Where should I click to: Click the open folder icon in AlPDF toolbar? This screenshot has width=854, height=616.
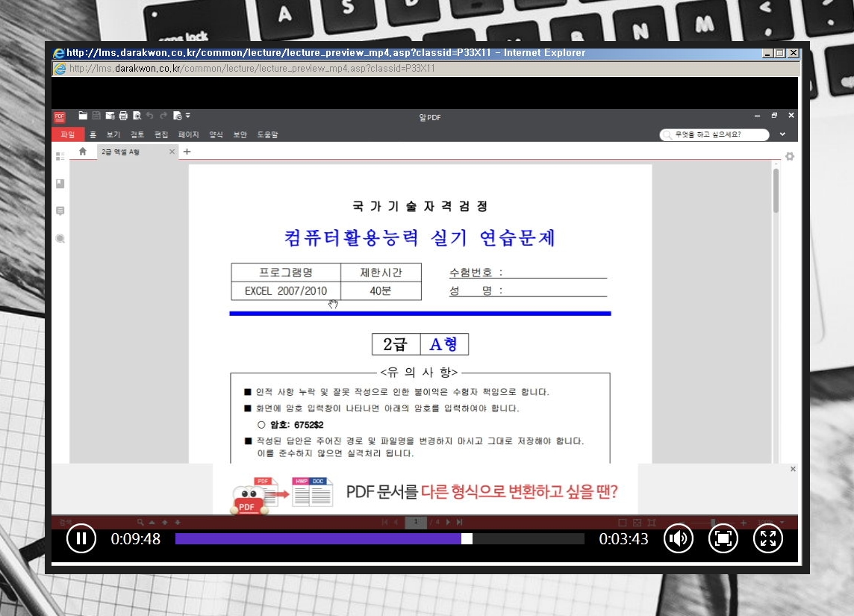[x=83, y=116]
